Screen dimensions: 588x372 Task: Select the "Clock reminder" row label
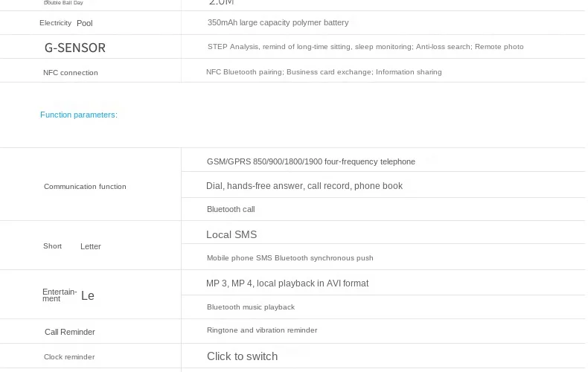coord(69,357)
